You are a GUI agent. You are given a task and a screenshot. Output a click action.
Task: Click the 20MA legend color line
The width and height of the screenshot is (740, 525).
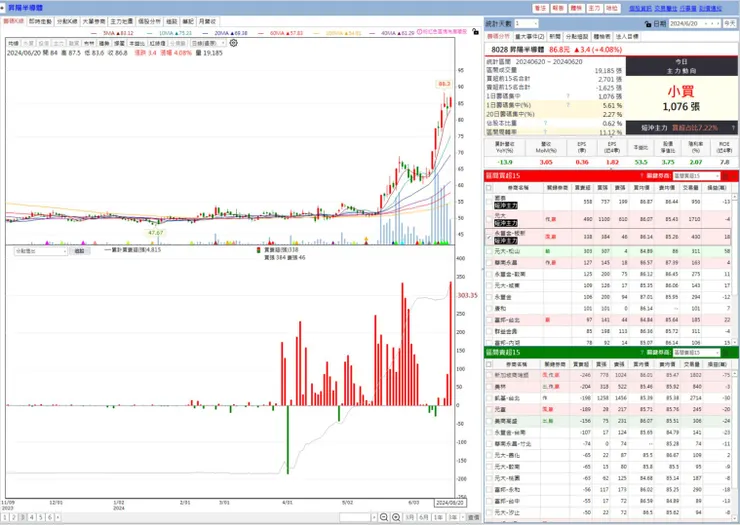pos(205,34)
